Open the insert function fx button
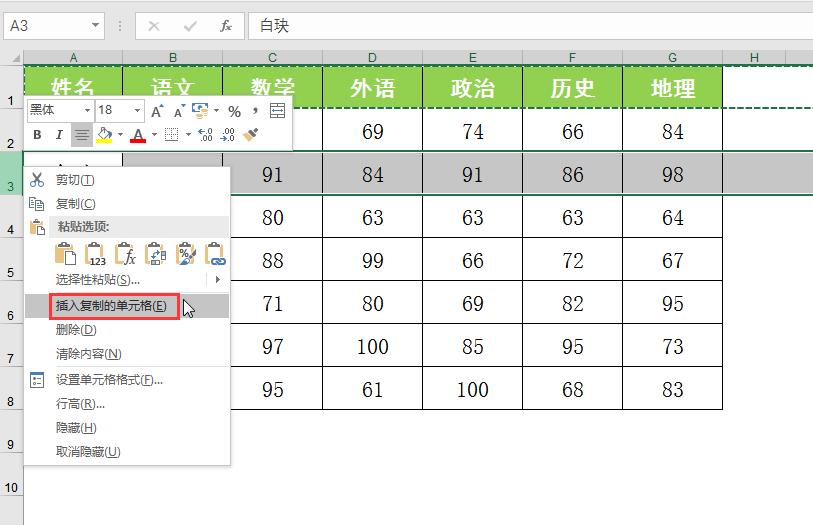Screen dimensions: 813x525 pos(226,26)
